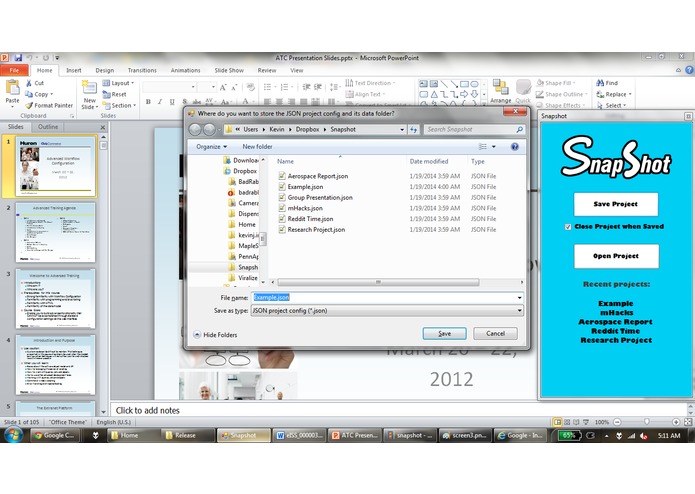Screen dimensions: 695x494
Task: Open the Section dropdown in the ribbon
Action: click(x=119, y=105)
